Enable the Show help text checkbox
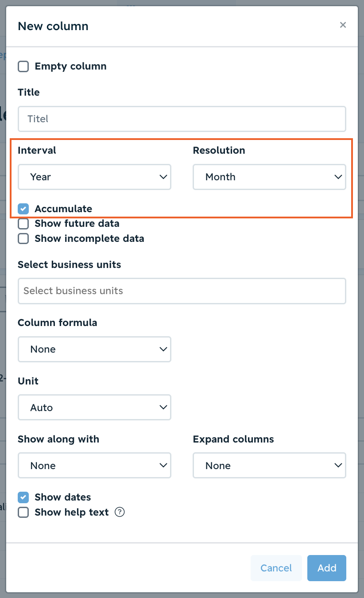The image size is (364, 598). pyautogui.click(x=23, y=513)
